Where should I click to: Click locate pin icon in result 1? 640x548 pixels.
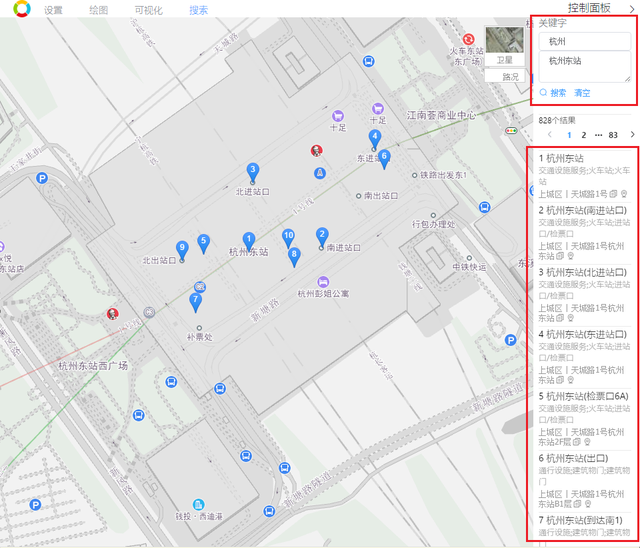tap(624, 194)
